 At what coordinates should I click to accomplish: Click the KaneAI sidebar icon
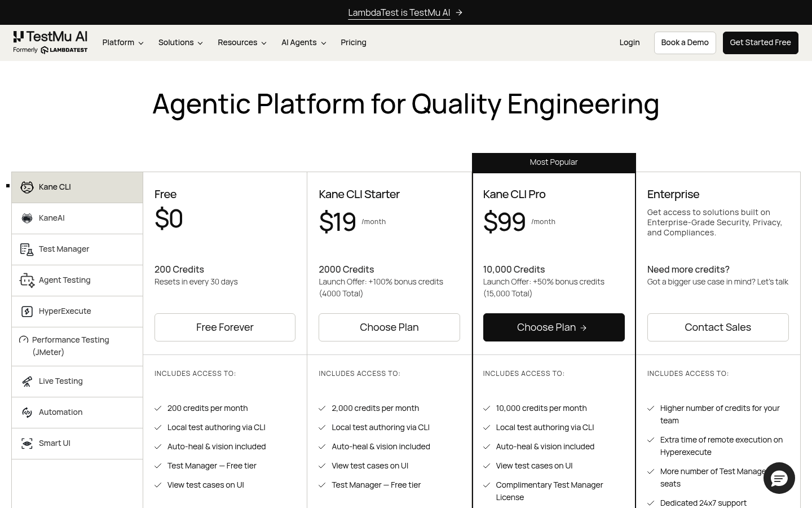click(x=27, y=218)
